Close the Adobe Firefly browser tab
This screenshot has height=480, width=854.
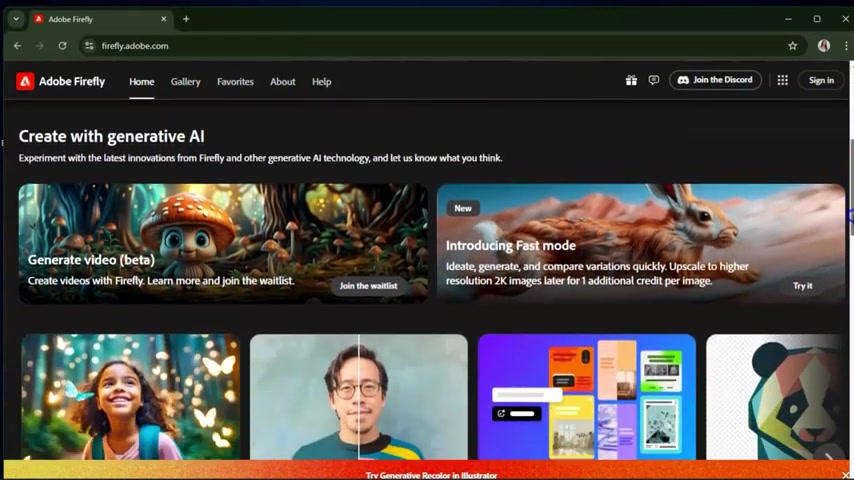click(x=163, y=19)
